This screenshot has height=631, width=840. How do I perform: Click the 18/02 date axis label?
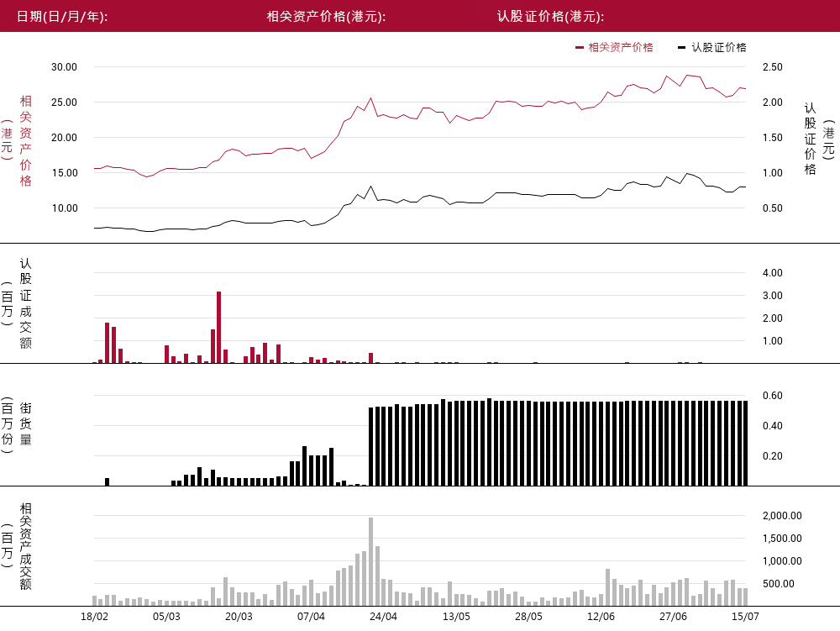94,616
